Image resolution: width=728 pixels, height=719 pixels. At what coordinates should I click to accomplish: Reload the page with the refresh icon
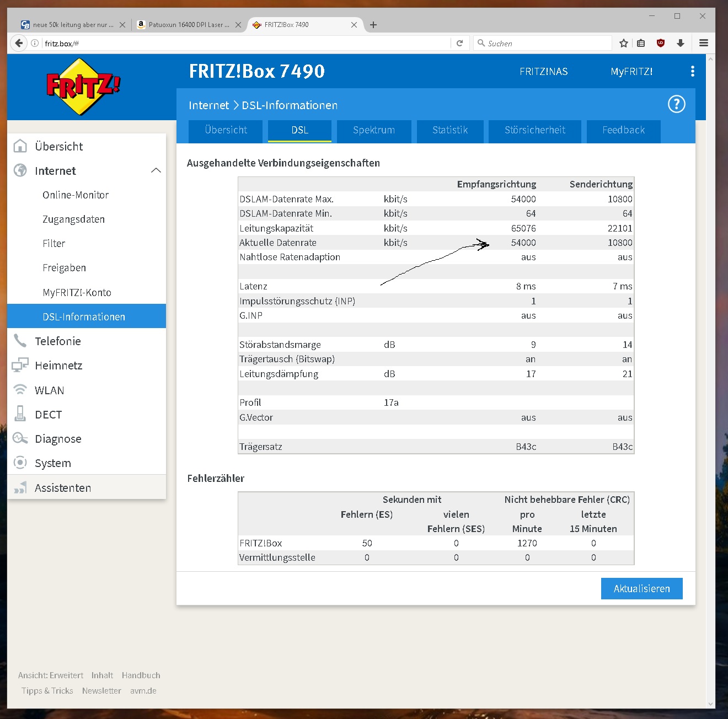point(459,43)
